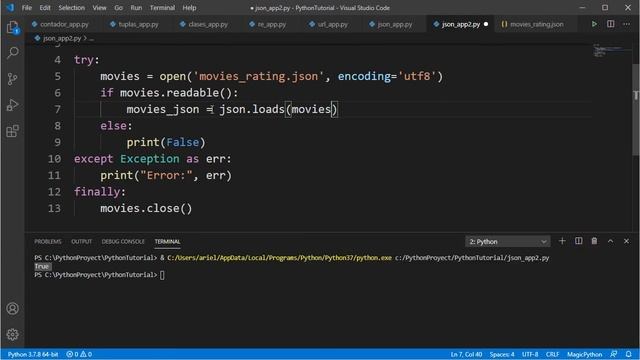This screenshot has height=360, width=640.
Task: Maximize the panel with chevron up
Action: point(610,241)
